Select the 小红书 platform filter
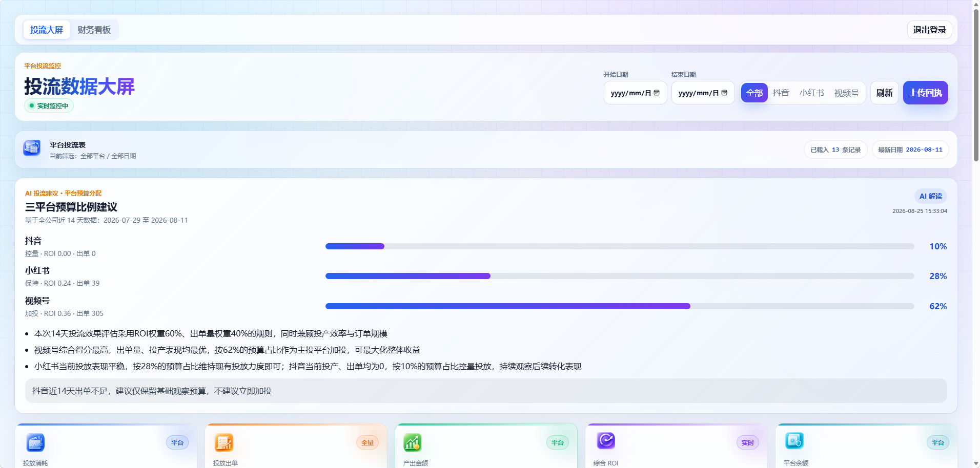 pos(812,93)
